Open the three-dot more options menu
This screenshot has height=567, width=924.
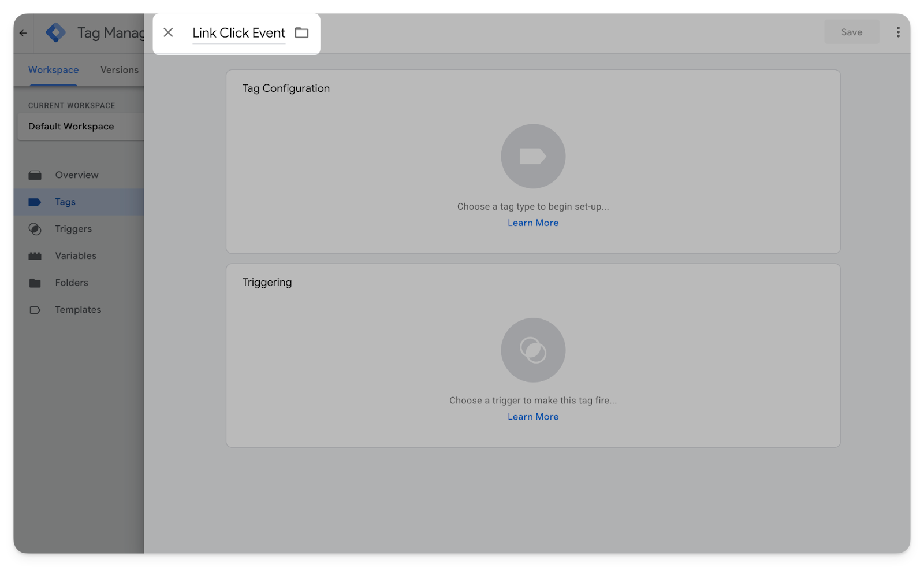pyautogui.click(x=897, y=32)
